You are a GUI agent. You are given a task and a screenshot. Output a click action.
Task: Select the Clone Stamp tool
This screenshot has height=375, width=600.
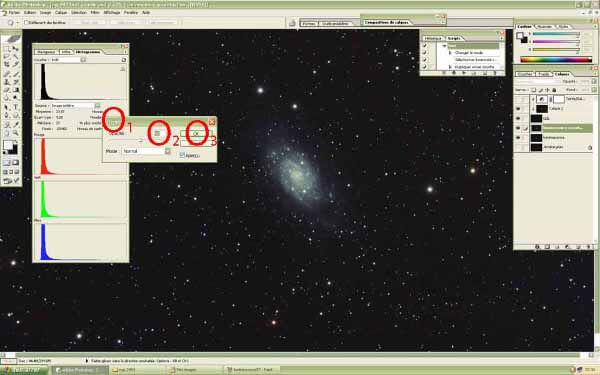coord(7,82)
